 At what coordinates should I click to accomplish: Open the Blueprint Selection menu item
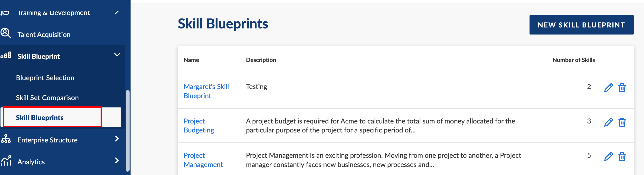[45, 78]
